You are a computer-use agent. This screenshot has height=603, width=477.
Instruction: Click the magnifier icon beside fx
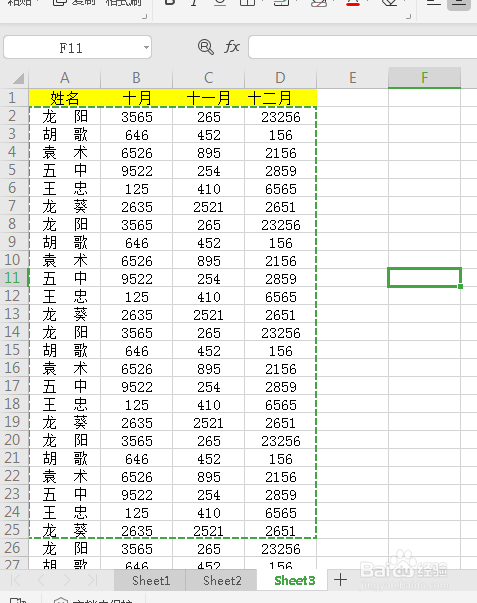click(205, 47)
